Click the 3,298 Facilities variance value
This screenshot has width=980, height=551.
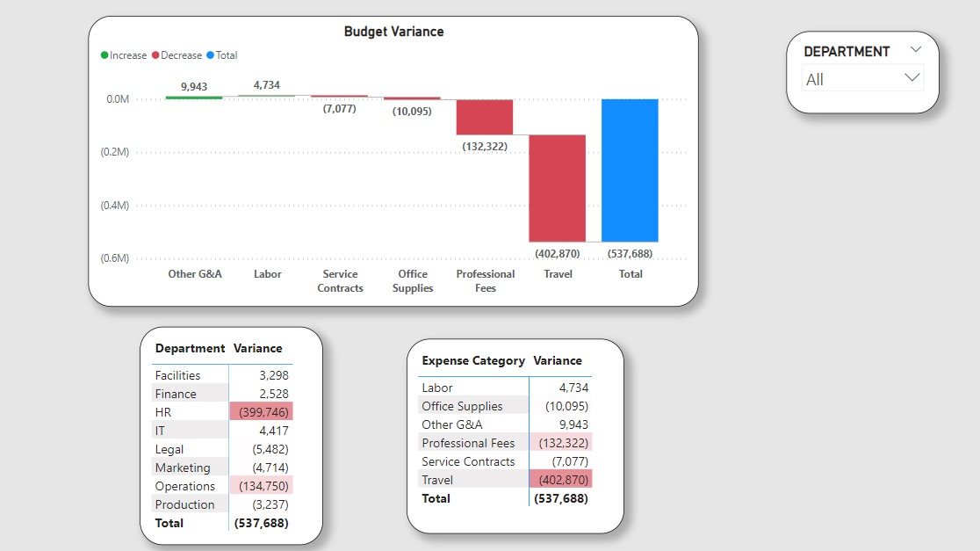[274, 375]
